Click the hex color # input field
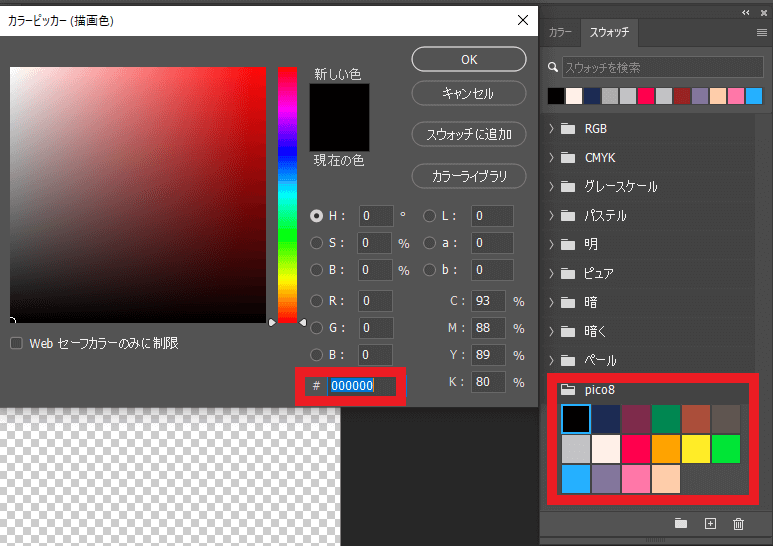The image size is (773, 546). click(361, 386)
